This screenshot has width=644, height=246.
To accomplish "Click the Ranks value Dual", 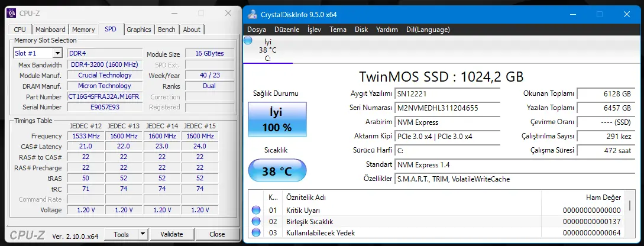I will pyautogui.click(x=210, y=86).
